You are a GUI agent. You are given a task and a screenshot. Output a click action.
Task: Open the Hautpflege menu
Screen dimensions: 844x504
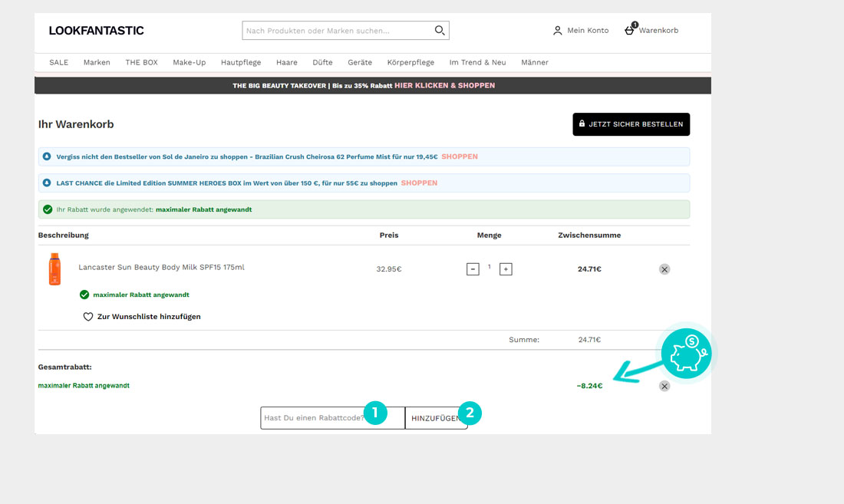[241, 62]
